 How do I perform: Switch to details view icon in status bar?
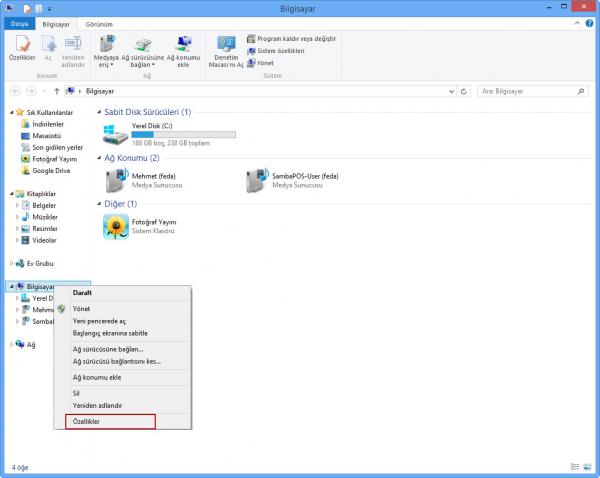tap(575, 467)
